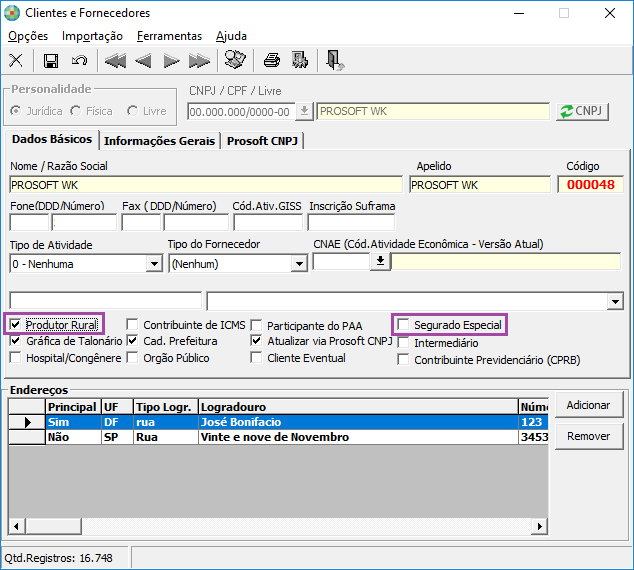Expand Tipo do Fornecedor dropdown

(x=299, y=264)
